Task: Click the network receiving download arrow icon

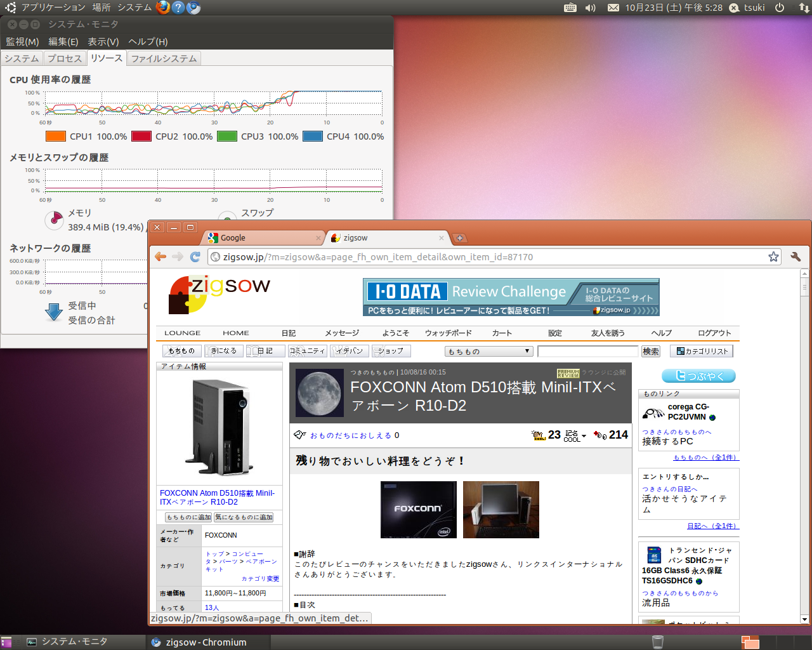Action: [x=54, y=312]
